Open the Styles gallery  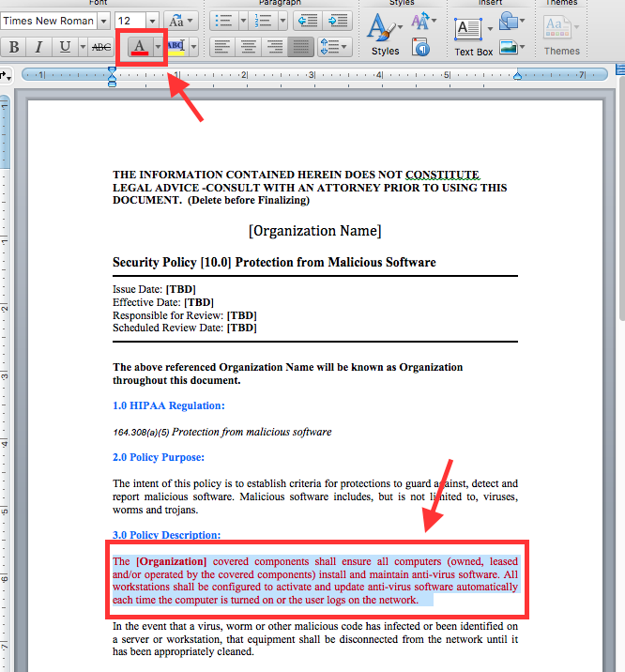tap(385, 35)
